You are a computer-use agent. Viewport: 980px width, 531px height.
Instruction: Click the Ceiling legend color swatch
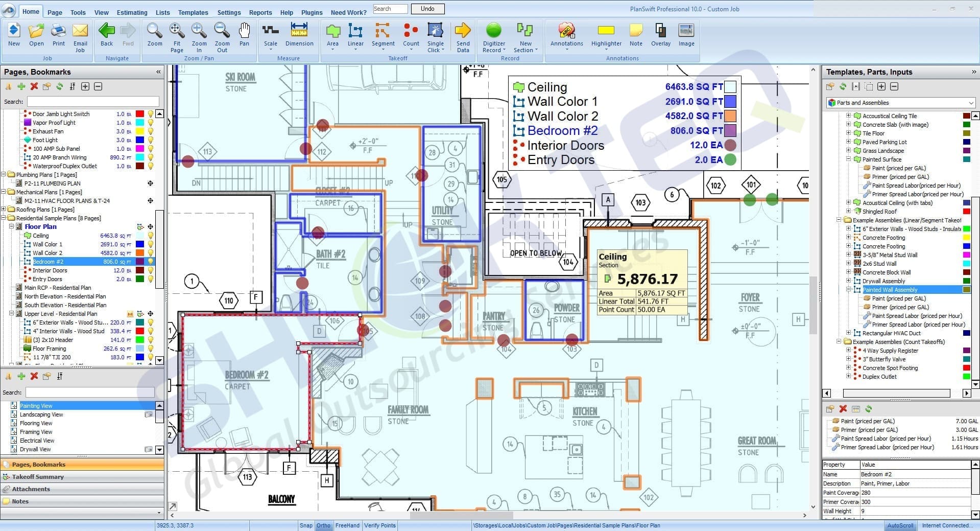[730, 87]
